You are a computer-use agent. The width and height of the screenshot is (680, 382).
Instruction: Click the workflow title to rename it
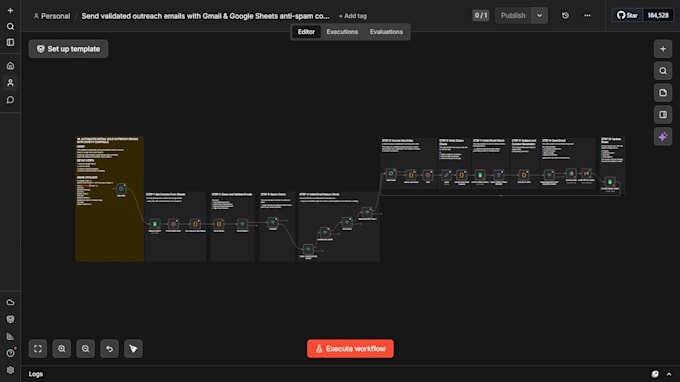pyautogui.click(x=205, y=16)
